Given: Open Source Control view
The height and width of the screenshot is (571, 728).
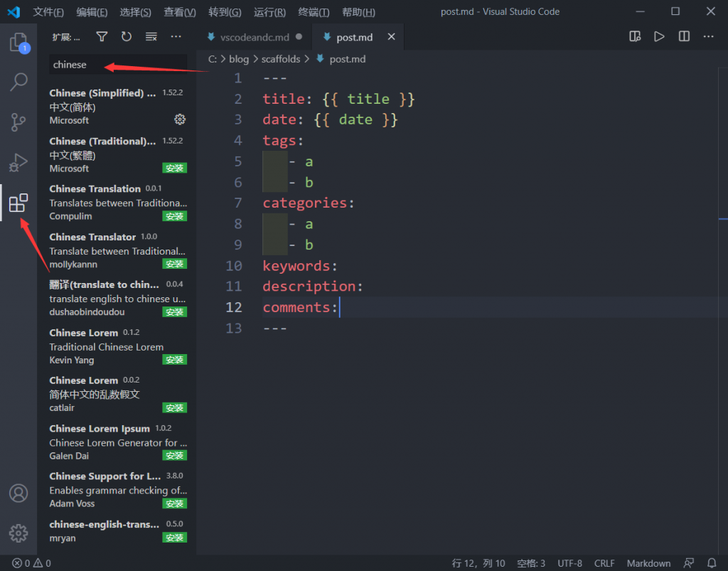Looking at the screenshot, I should 18,122.
